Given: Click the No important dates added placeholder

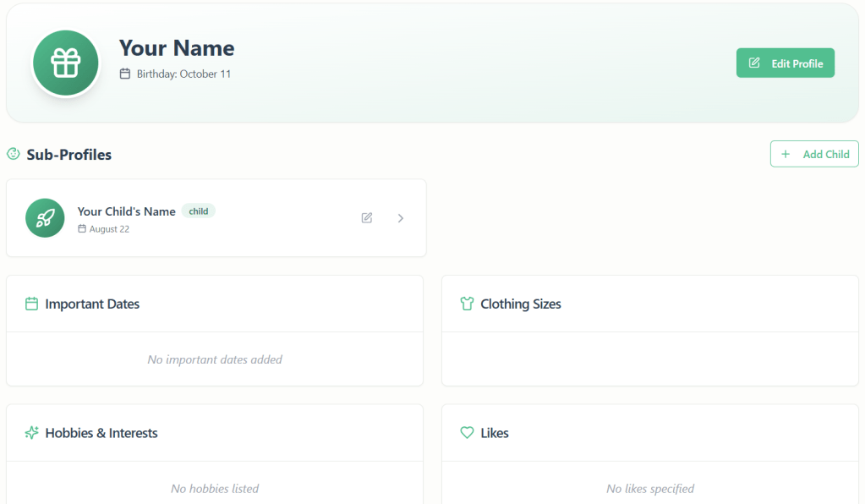Looking at the screenshot, I should (215, 359).
